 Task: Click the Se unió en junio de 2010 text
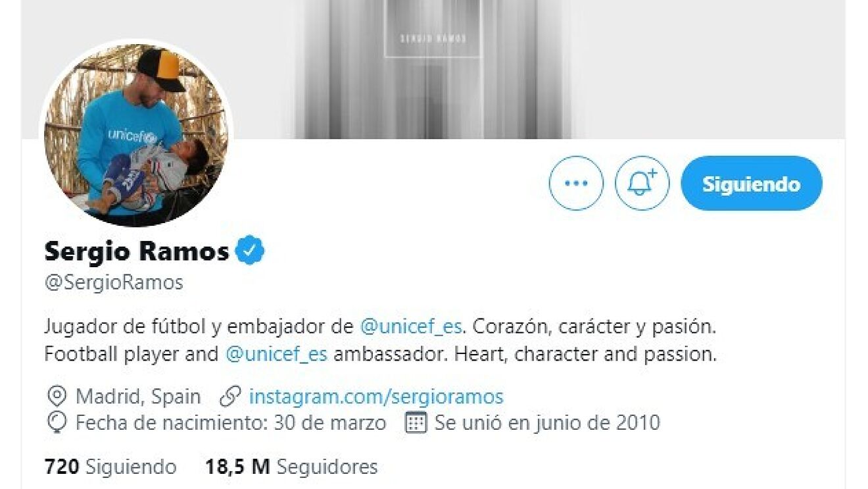pos(547,423)
